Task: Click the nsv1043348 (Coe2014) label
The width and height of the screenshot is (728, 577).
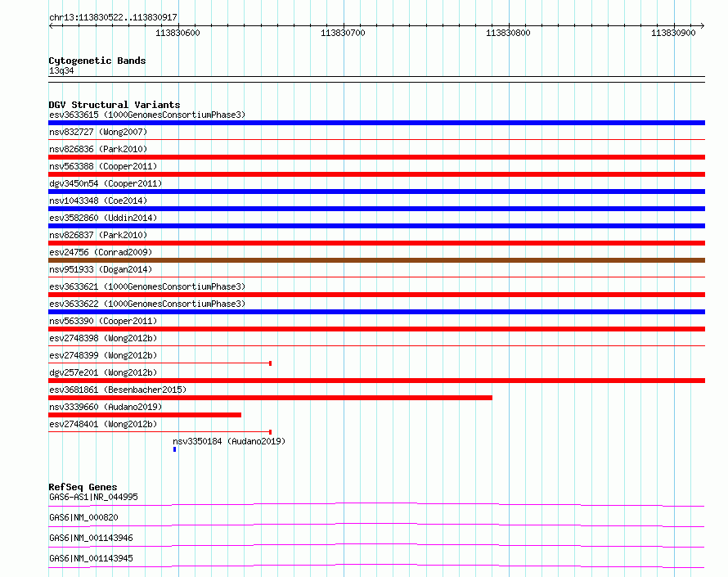Action: point(98,201)
